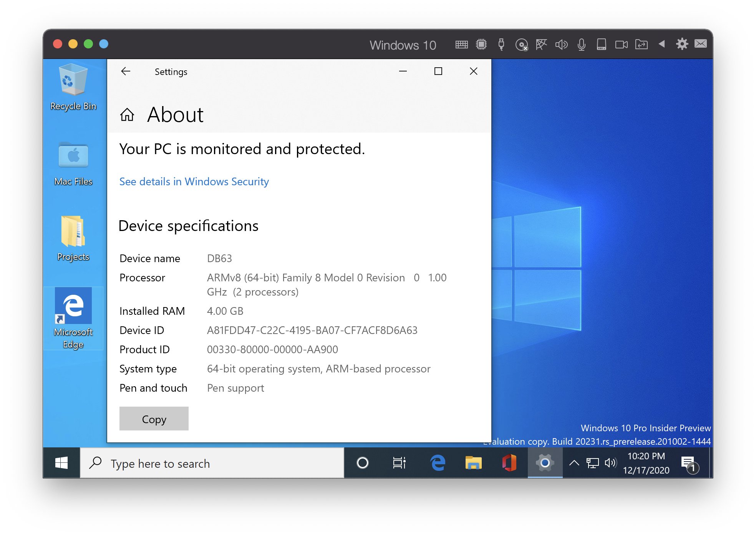Image resolution: width=756 pixels, height=535 pixels.
Task: Collapse the toolbar icons with left triangle
Action: (661, 44)
